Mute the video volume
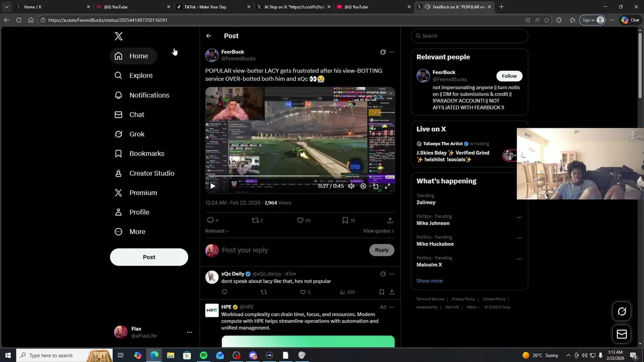 coord(351,186)
